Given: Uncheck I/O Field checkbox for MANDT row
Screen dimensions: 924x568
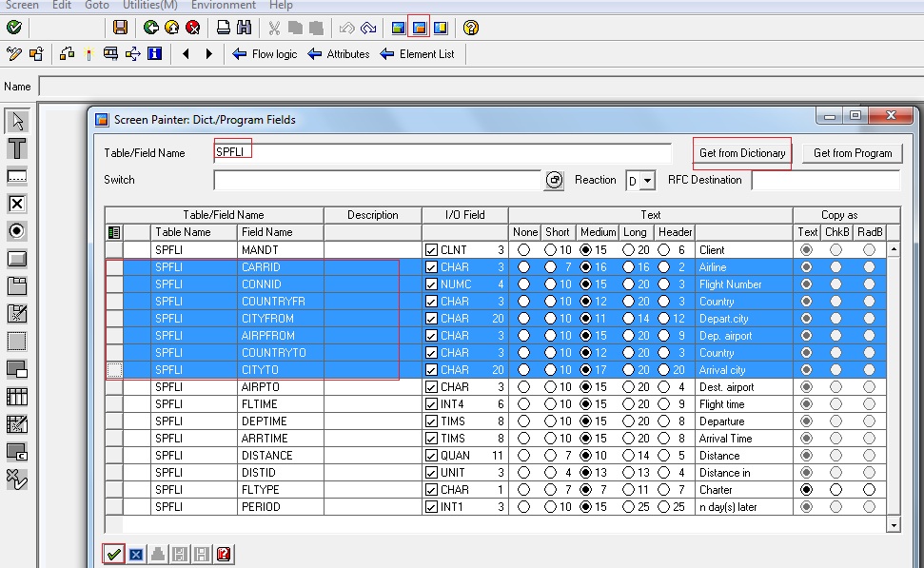Looking at the screenshot, I should point(431,250).
